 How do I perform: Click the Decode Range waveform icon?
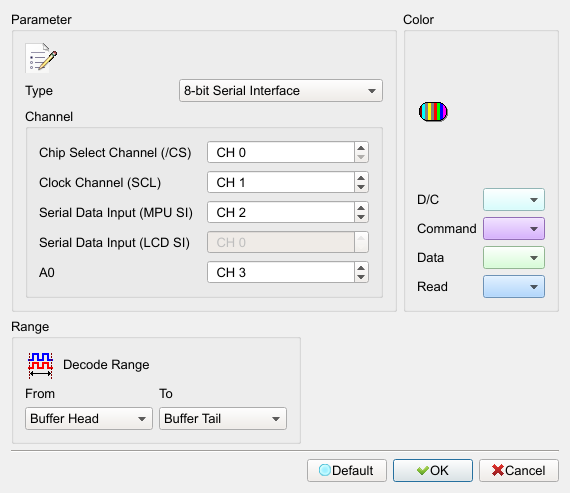pos(41,365)
